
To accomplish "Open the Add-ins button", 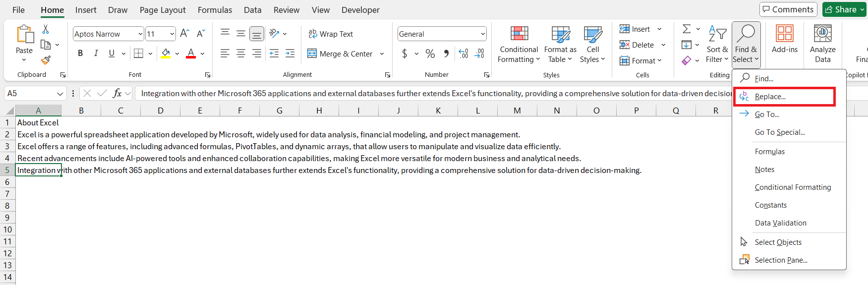I will (785, 40).
